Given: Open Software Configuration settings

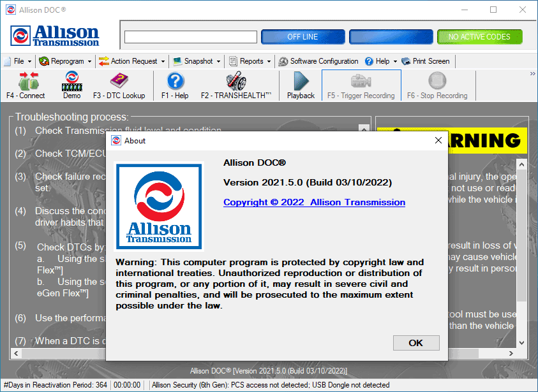Looking at the screenshot, I should [318, 61].
